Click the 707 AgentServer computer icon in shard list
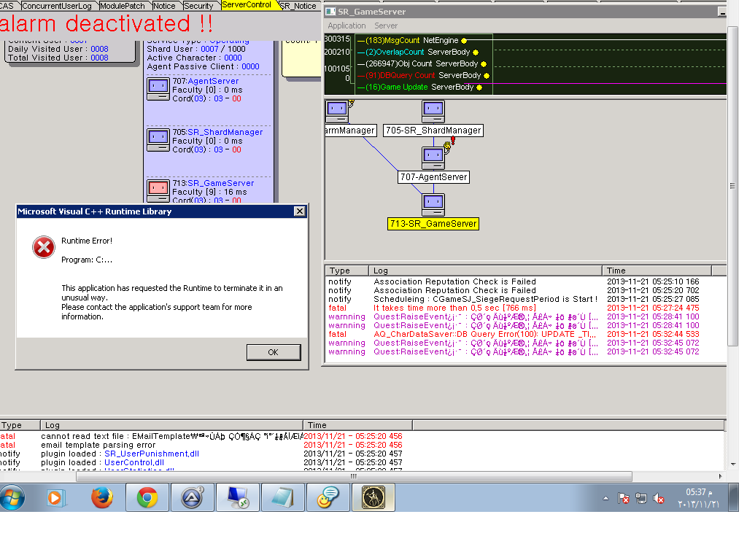This screenshot has height=560, width=747. click(x=158, y=89)
